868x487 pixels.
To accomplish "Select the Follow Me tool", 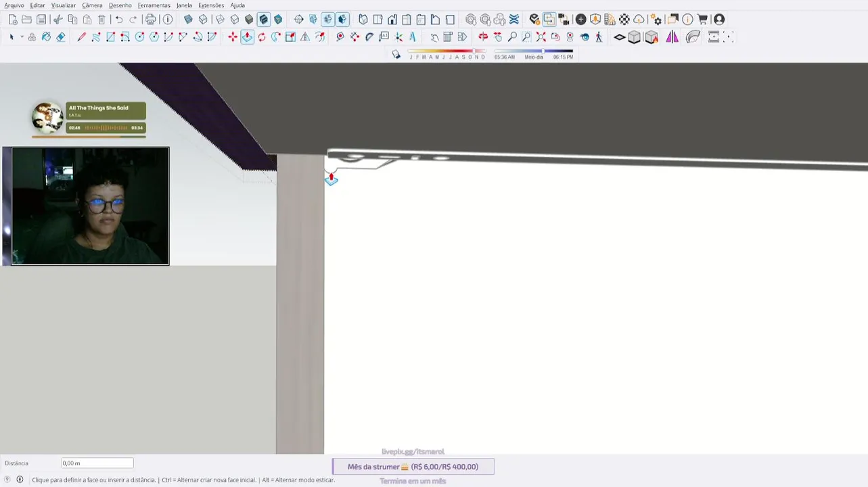I will tap(276, 37).
